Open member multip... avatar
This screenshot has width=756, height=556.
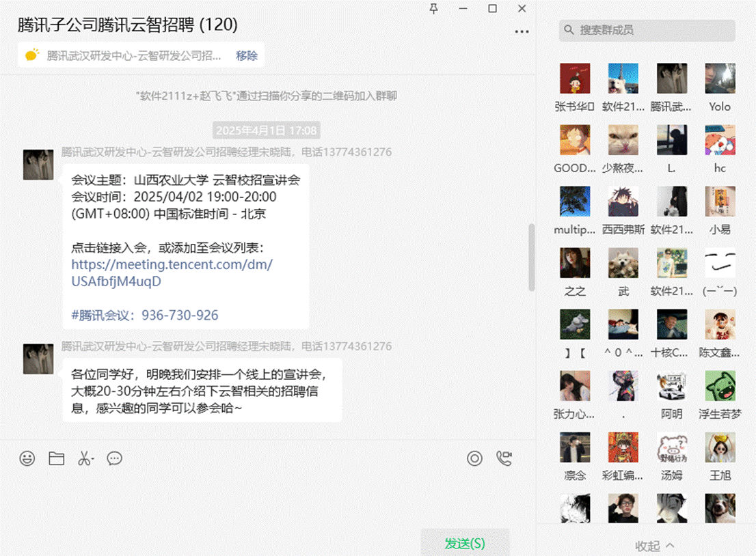coord(575,201)
